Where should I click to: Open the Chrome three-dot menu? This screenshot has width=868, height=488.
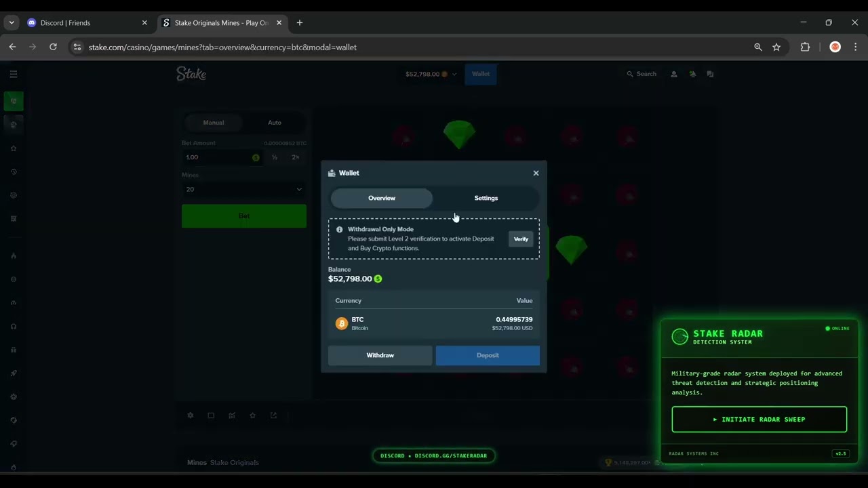click(855, 47)
